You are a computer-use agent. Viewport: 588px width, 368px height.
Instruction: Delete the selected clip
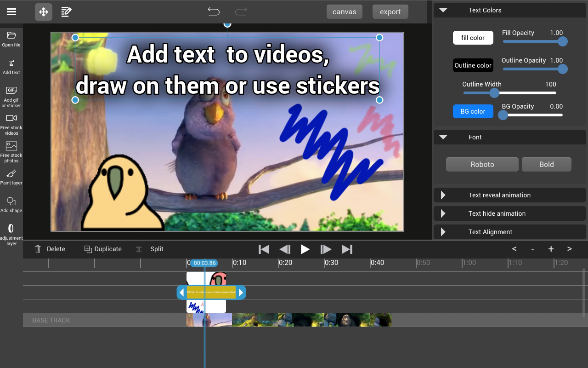tap(50, 249)
